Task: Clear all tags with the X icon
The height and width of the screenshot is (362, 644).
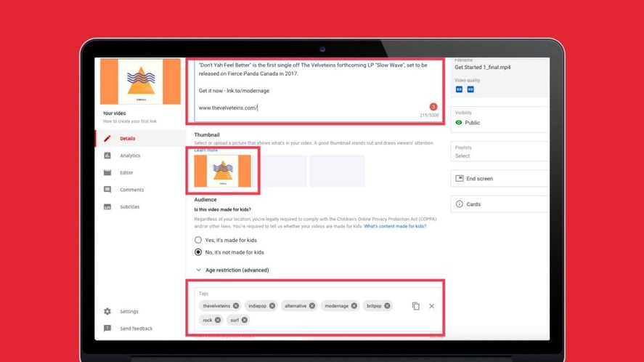Action: (x=432, y=306)
